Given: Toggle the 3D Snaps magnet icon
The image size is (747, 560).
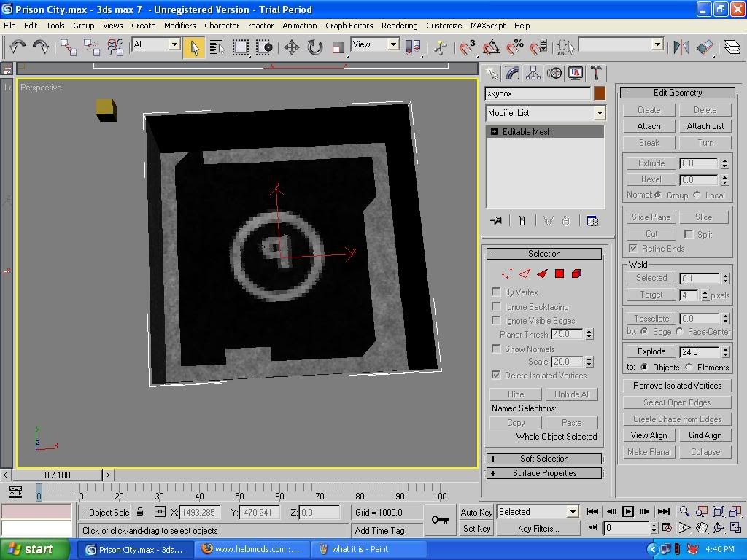Looking at the screenshot, I should point(467,47).
